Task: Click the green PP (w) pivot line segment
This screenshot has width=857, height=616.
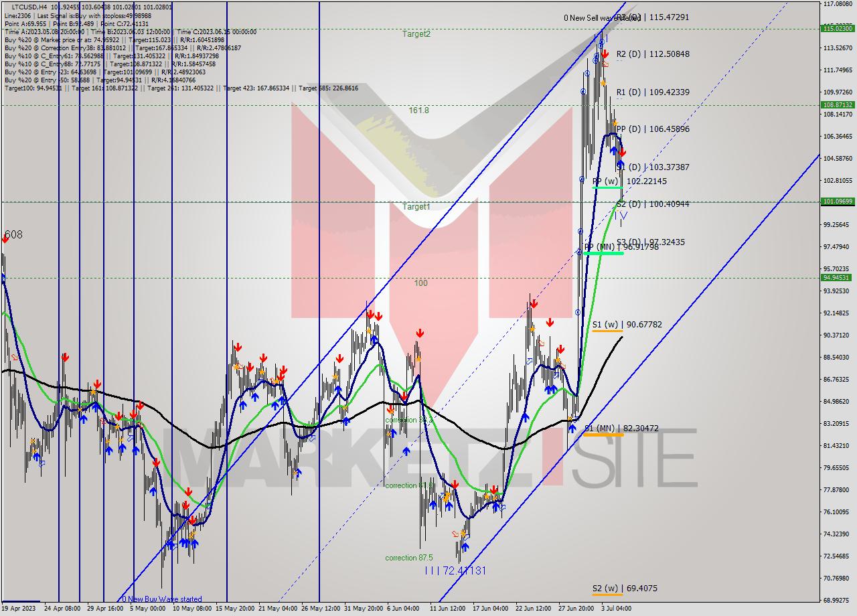Action: (x=607, y=187)
